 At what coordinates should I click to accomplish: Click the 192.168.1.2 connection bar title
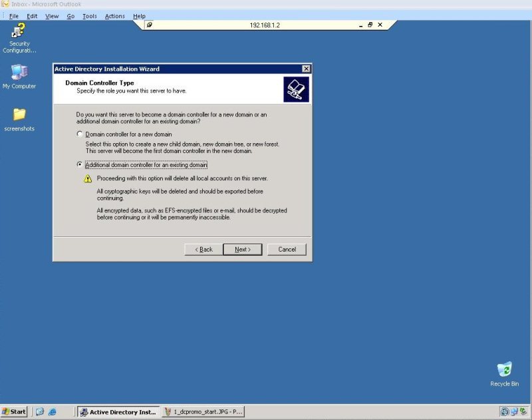pyautogui.click(x=265, y=25)
